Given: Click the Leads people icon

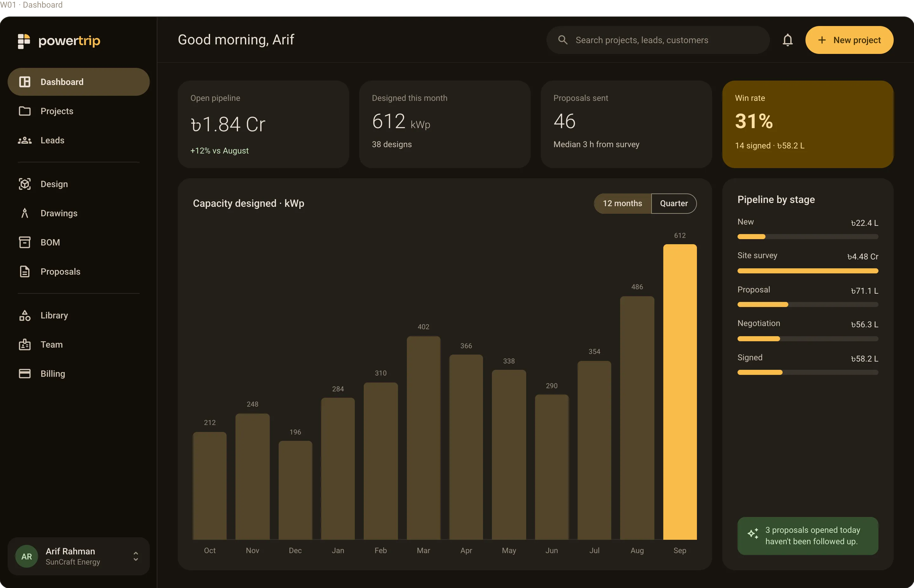Looking at the screenshot, I should [25, 140].
